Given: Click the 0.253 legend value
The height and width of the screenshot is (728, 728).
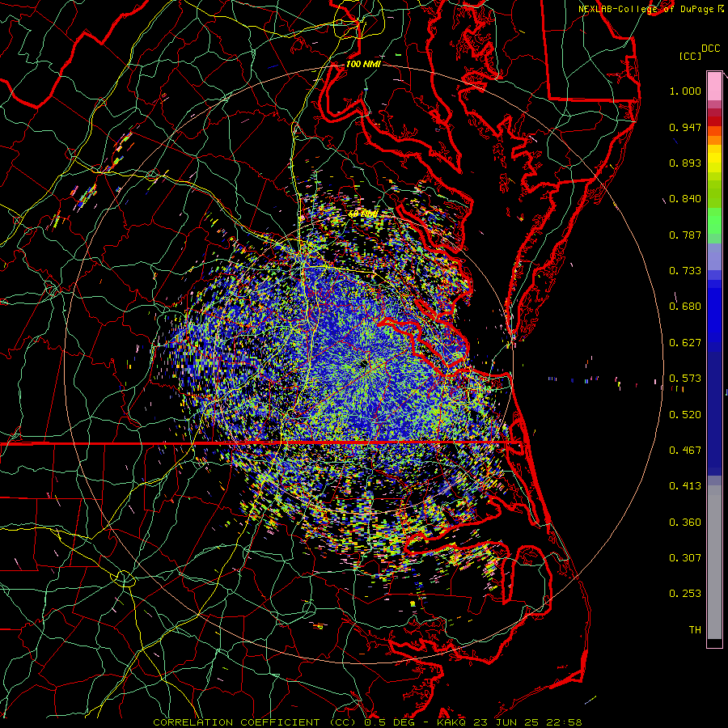Looking at the screenshot, I should click(685, 594).
